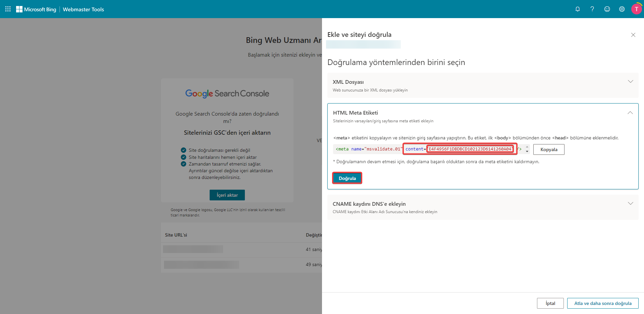Click the XML Dosyası title text

tap(348, 82)
